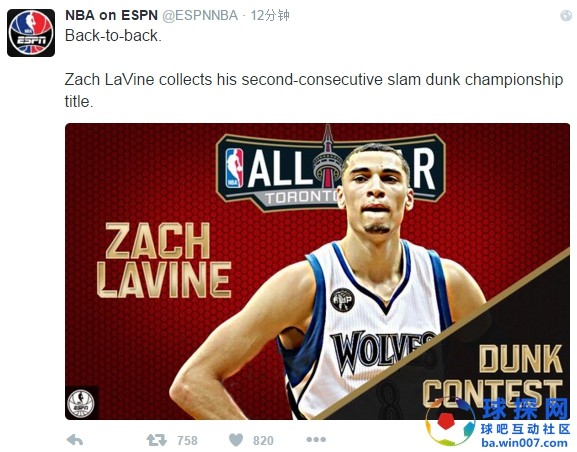Select the Back-to-back tweet text
The height and width of the screenshot is (452, 577).
coord(113,36)
